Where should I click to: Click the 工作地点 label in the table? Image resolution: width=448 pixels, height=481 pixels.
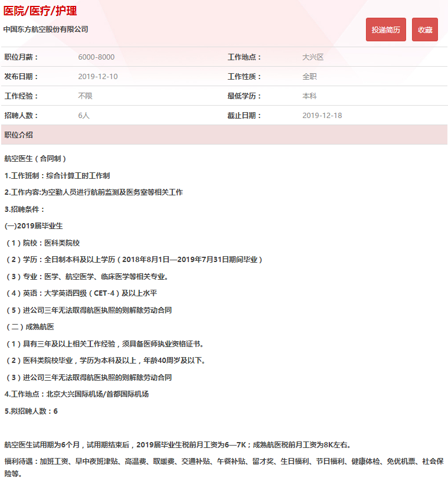(x=244, y=57)
